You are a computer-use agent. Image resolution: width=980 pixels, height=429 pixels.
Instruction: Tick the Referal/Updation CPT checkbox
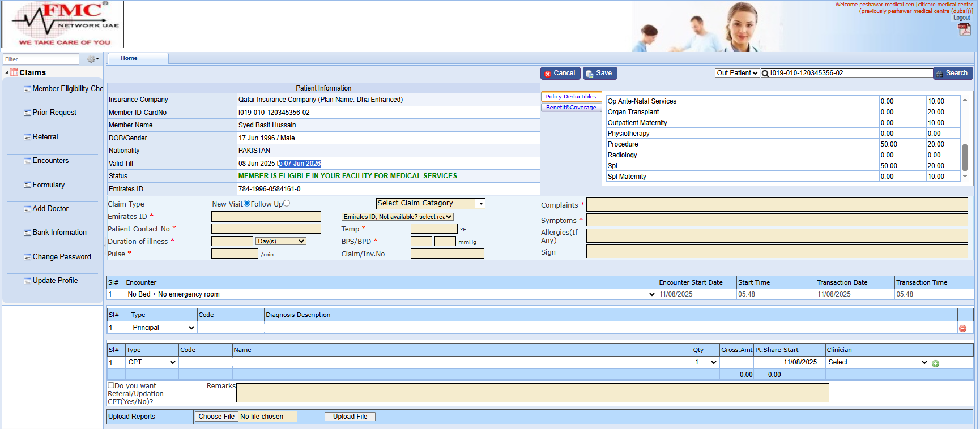pyautogui.click(x=111, y=385)
